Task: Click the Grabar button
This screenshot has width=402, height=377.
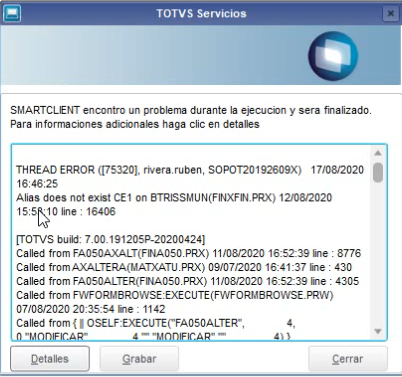Action: (x=139, y=359)
